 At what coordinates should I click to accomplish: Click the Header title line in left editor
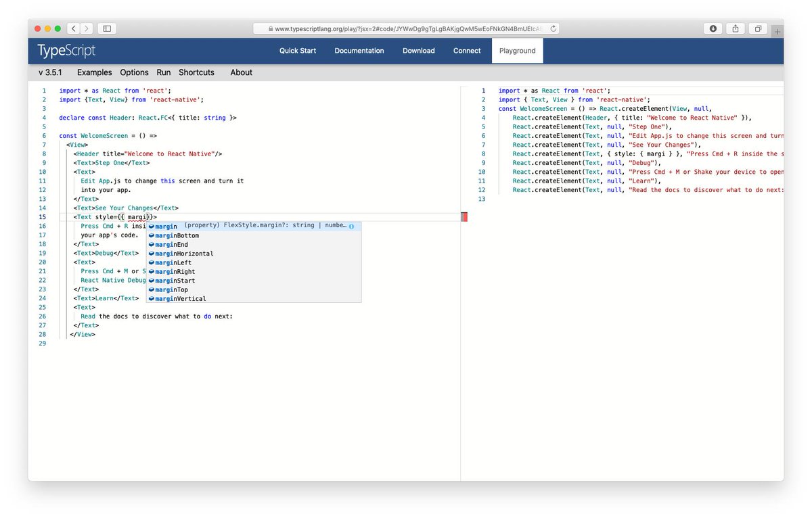pos(148,154)
